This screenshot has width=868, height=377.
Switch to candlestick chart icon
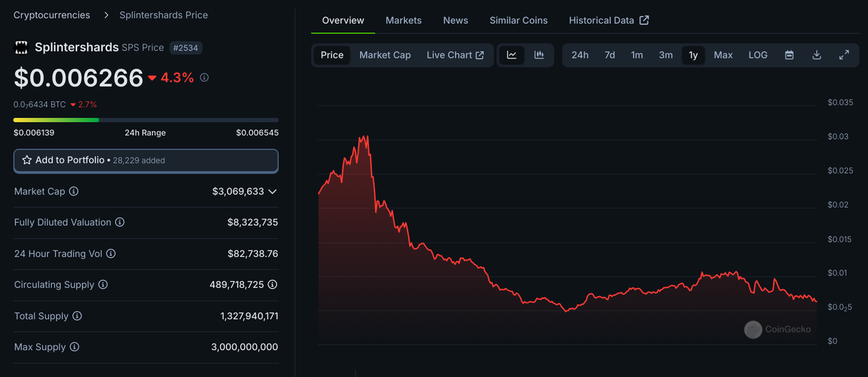pos(539,55)
